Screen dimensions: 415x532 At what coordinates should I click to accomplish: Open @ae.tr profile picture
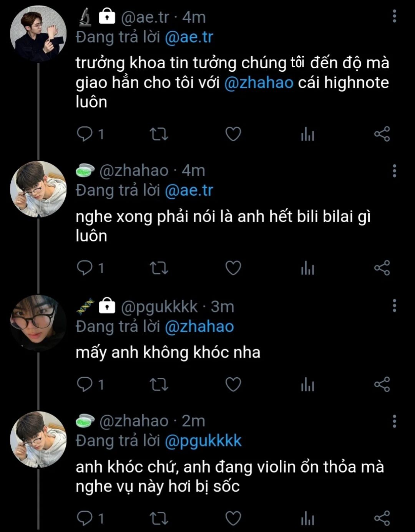coord(38,34)
